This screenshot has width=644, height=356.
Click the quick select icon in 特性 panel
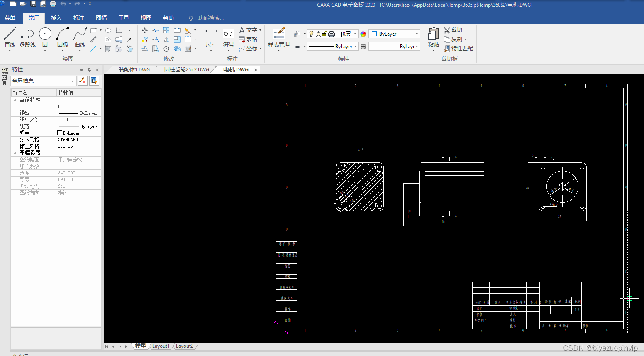pos(94,81)
